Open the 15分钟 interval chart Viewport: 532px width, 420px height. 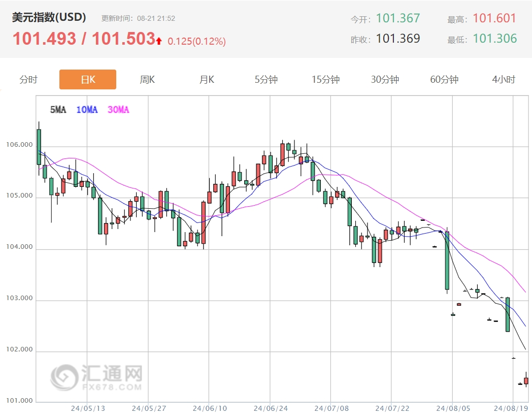324,79
